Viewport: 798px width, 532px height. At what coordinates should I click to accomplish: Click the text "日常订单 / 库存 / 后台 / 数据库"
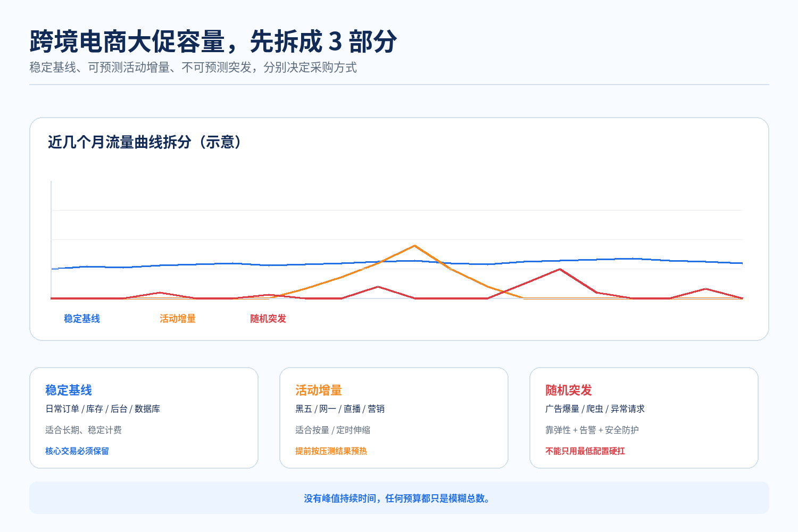click(x=103, y=409)
